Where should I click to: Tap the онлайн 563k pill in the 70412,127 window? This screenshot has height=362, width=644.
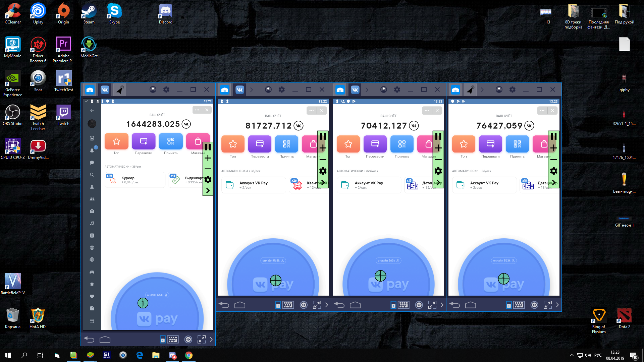(389, 260)
